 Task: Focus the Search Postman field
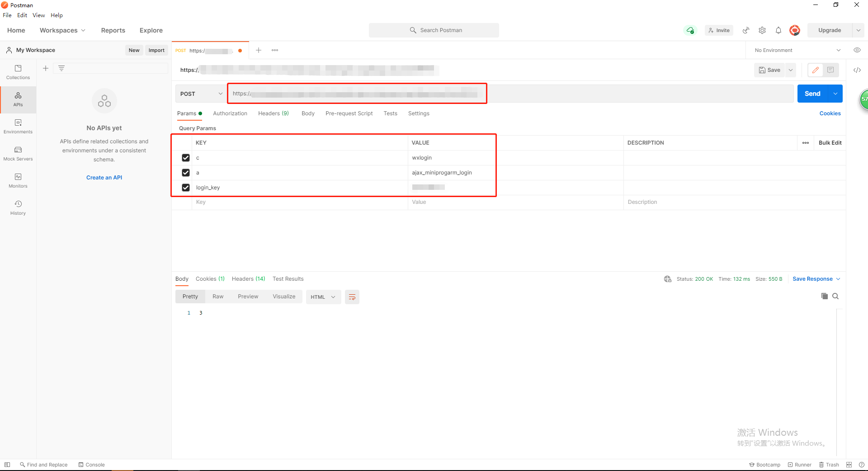[434, 30]
